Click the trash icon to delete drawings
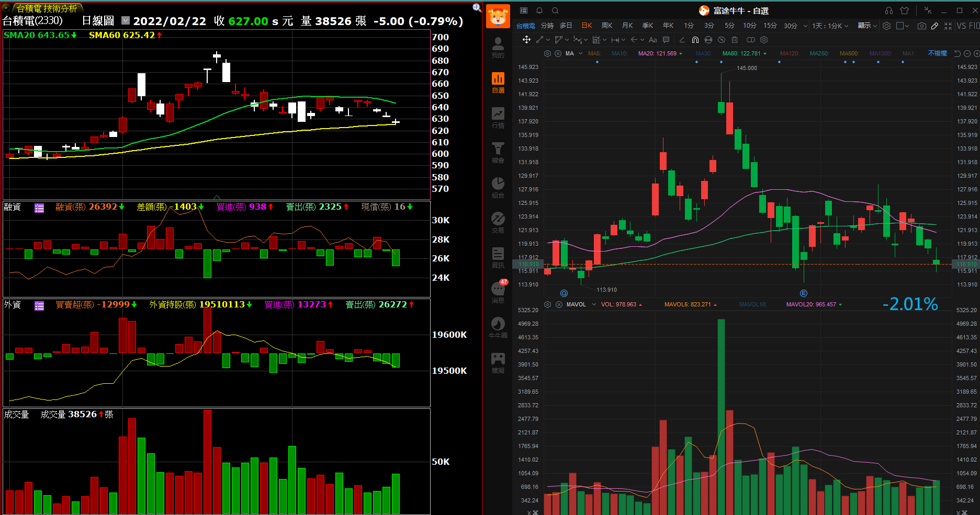This screenshot has height=515, width=980. (x=735, y=40)
